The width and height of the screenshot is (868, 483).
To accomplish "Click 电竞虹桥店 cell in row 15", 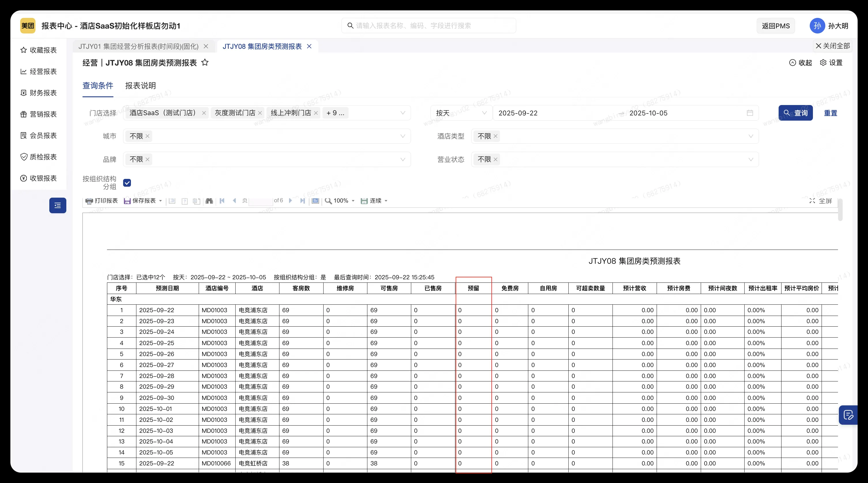I will coord(257,463).
